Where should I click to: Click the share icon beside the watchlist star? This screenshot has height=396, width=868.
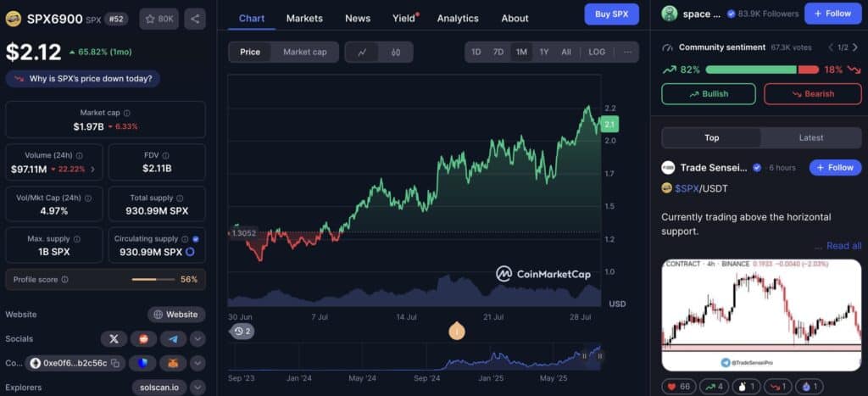click(195, 19)
